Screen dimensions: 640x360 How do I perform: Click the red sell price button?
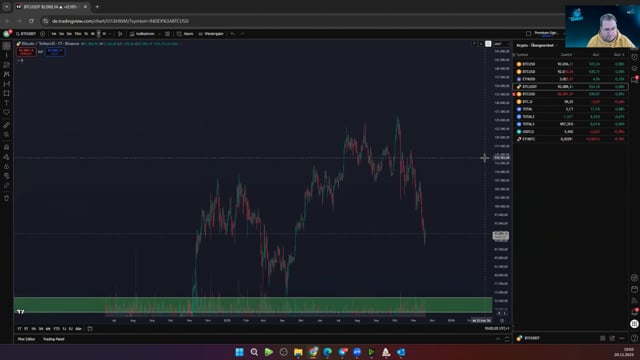click(x=26, y=52)
